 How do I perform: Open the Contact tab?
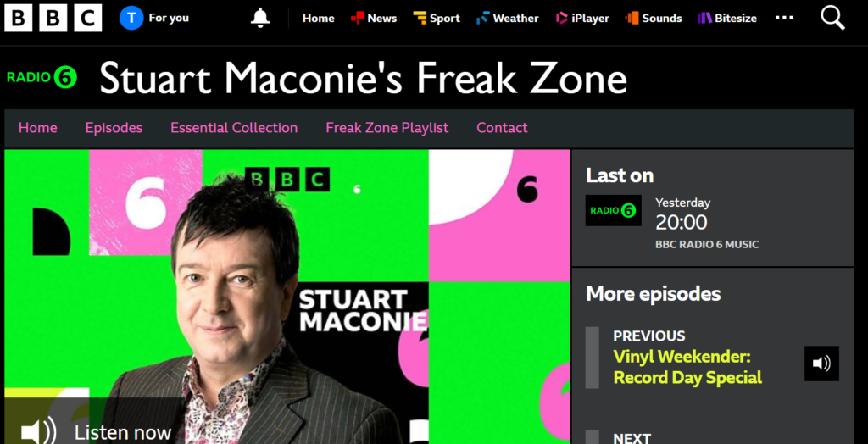pyautogui.click(x=502, y=128)
